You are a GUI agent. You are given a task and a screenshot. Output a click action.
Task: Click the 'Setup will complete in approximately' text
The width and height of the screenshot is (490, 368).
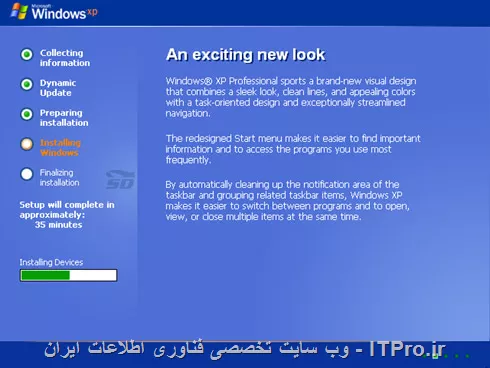click(67, 210)
